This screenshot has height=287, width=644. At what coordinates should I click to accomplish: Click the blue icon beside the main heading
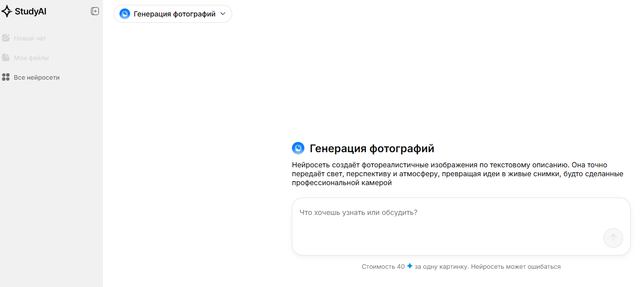coord(298,148)
